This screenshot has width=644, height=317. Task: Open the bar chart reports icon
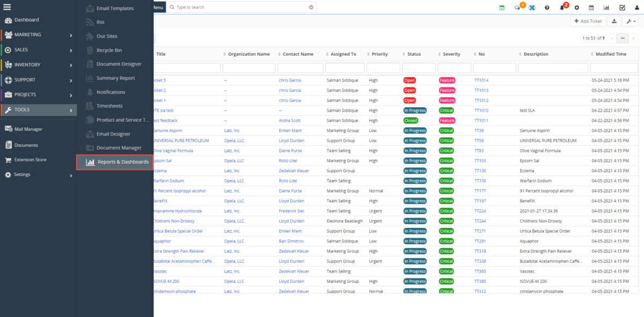[606, 7]
